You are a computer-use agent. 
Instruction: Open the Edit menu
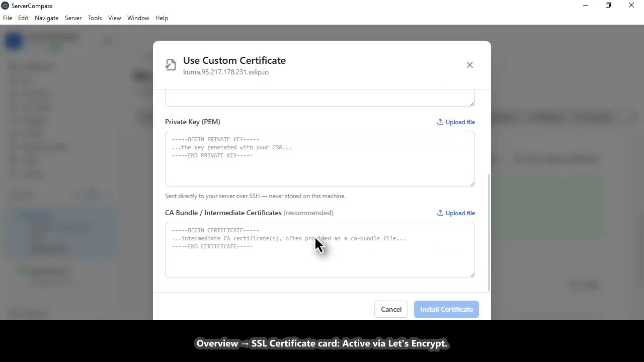[23, 18]
